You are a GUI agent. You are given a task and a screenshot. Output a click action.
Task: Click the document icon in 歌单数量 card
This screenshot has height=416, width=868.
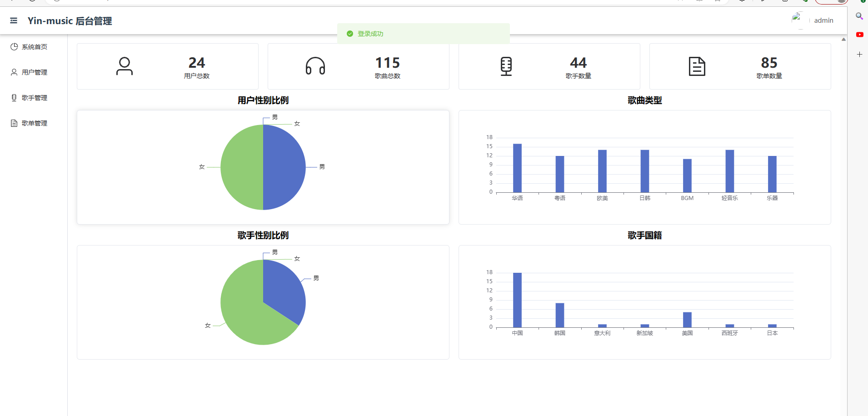[697, 66]
